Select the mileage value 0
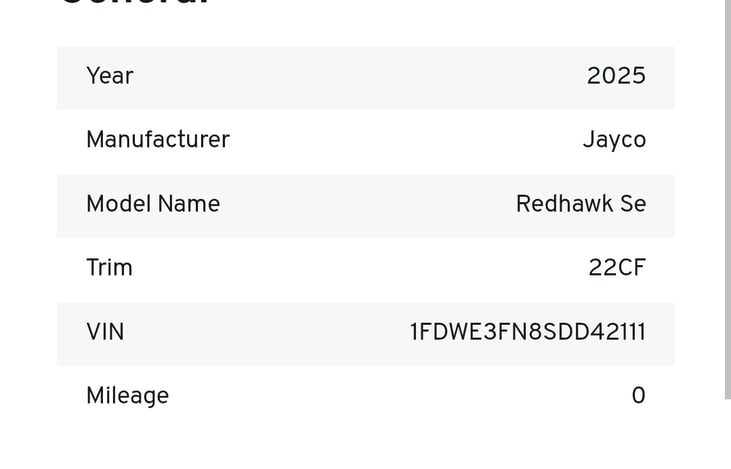Image resolution: width=731 pixels, height=469 pixels. click(639, 395)
